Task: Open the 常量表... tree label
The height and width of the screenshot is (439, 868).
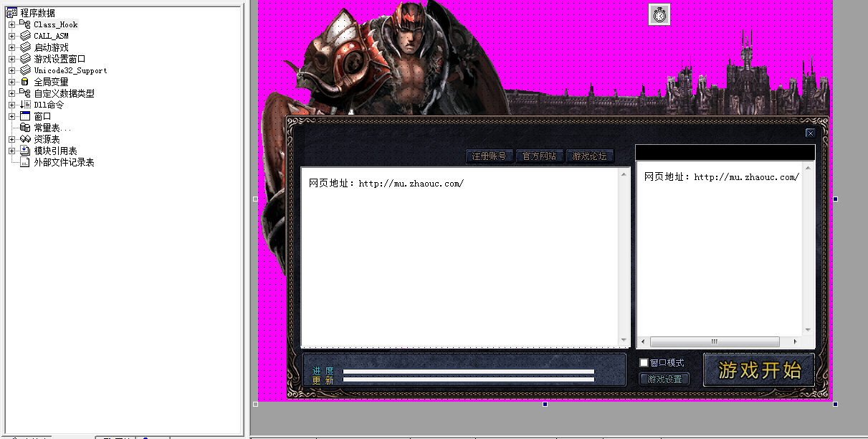Action: coord(53,128)
